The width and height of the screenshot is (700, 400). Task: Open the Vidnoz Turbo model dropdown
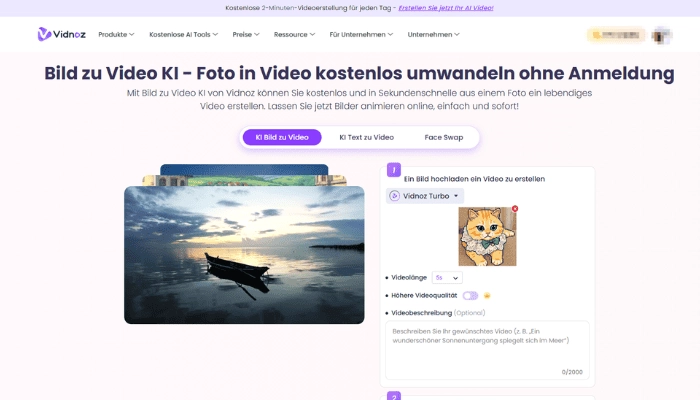pyautogui.click(x=425, y=196)
